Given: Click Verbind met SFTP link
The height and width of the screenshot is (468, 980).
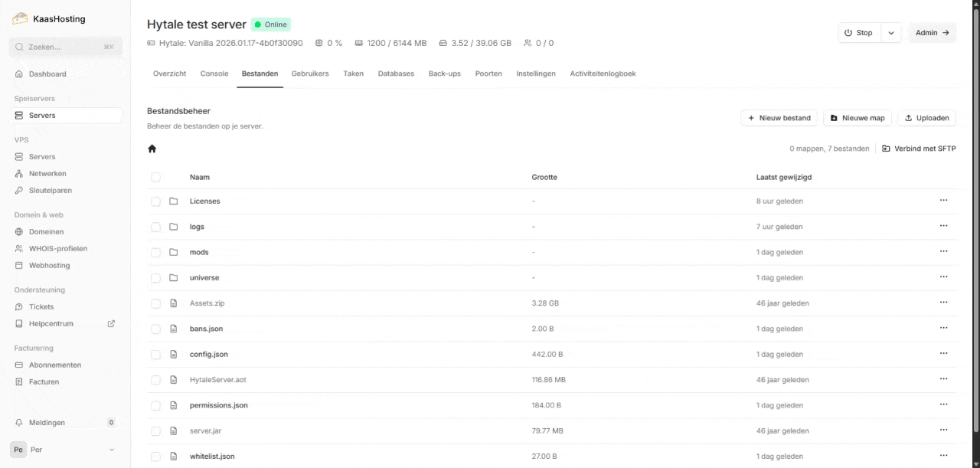Looking at the screenshot, I should [919, 149].
